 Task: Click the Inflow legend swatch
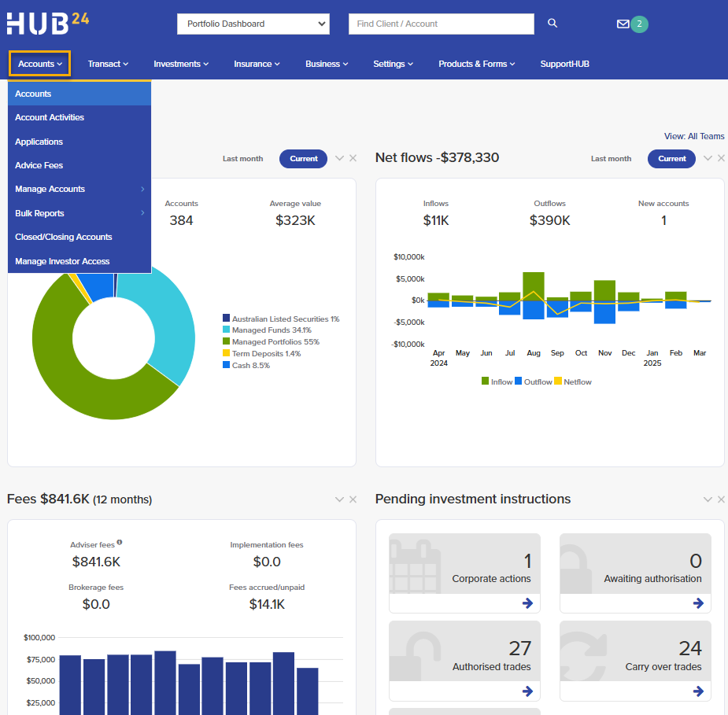pyautogui.click(x=485, y=381)
